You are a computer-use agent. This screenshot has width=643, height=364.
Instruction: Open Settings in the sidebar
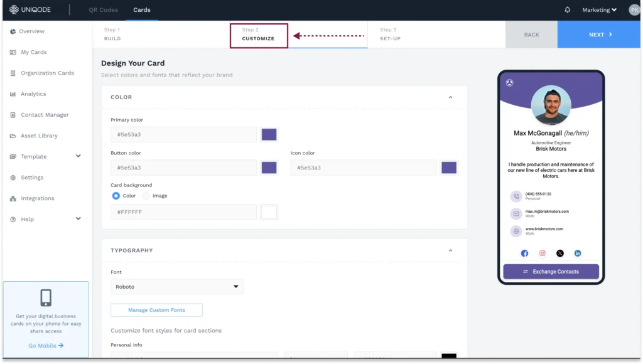32,178
